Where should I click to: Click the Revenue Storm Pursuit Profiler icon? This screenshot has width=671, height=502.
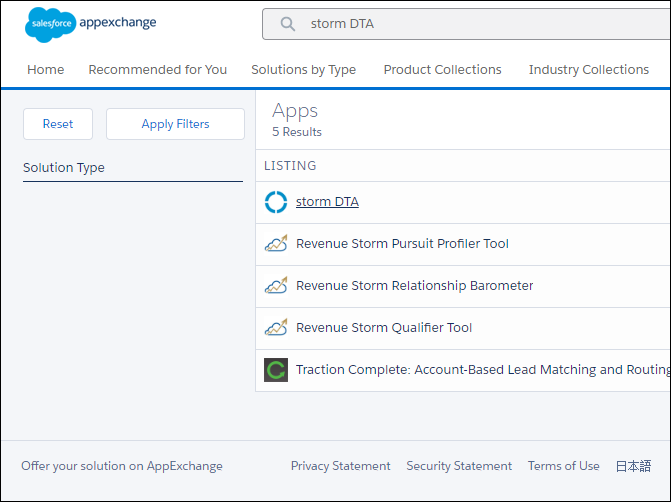tap(276, 244)
